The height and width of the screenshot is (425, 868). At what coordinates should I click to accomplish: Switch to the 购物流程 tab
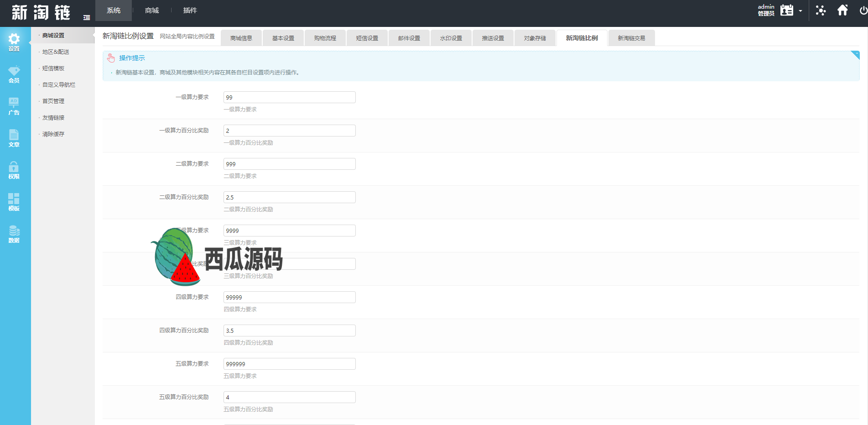(325, 38)
